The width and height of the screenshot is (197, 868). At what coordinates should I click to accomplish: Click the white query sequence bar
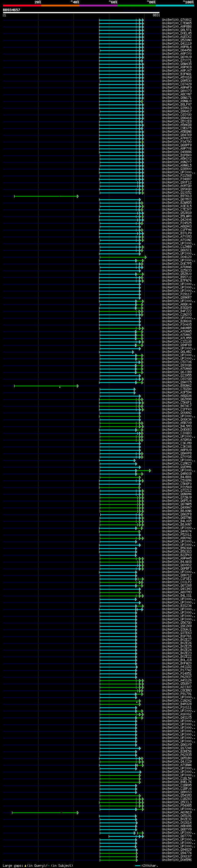[81, 13]
